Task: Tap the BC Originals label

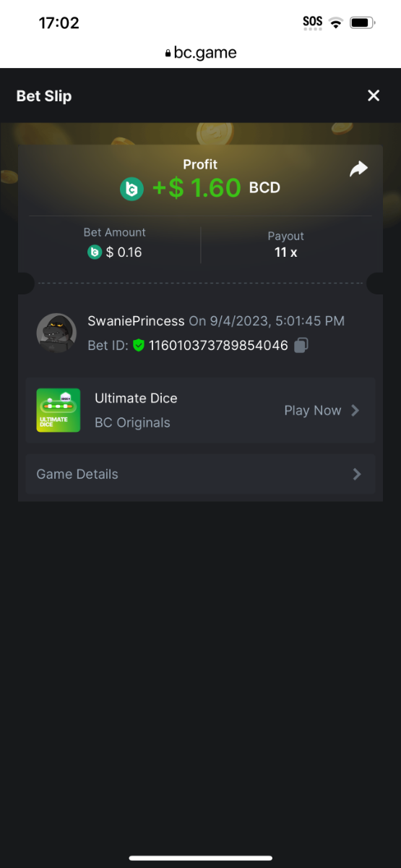Action: (132, 422)
